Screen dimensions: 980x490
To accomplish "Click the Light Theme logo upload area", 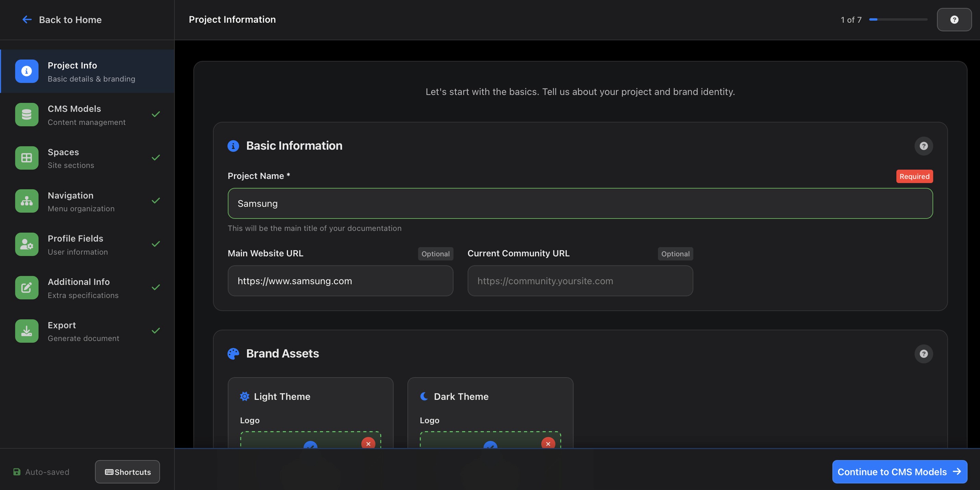I will [x=310, y=440].
